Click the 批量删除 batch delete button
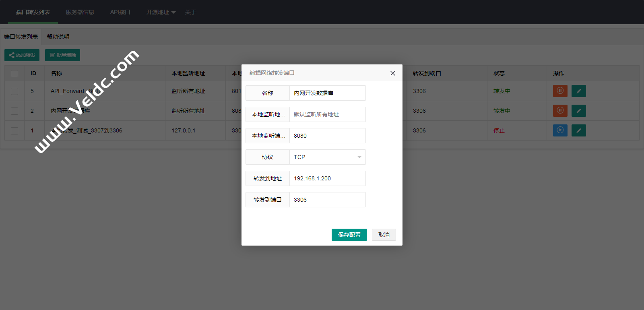Image resolution: width=644 pixels, height=310 pixels. [62, 55]
